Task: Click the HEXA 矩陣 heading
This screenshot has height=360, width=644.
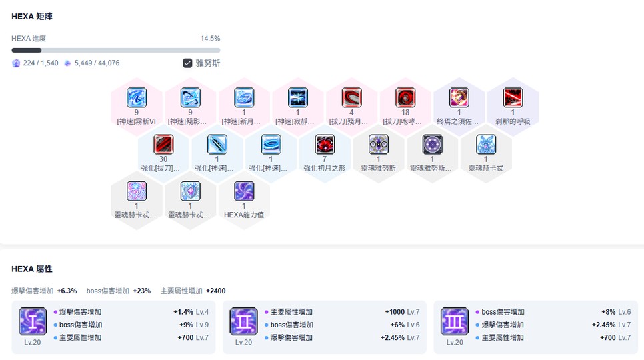Action: click(x=32, y=17)
